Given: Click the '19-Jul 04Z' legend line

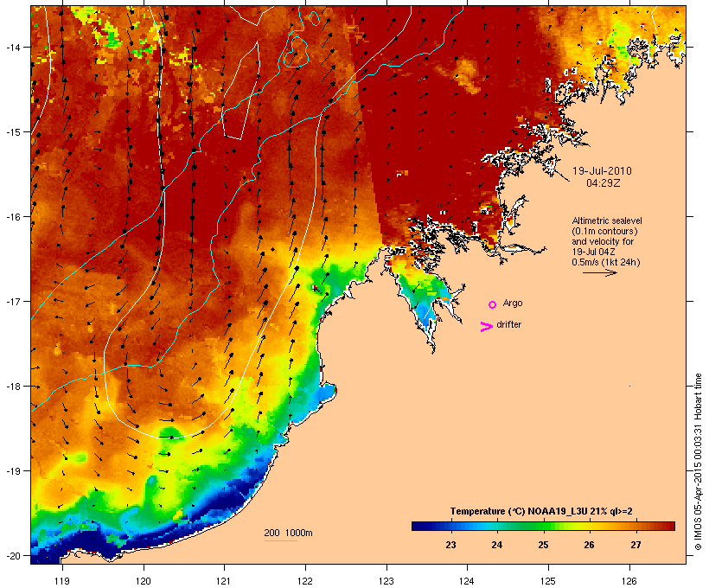Looking at the screenshot, I should point(593,252).
